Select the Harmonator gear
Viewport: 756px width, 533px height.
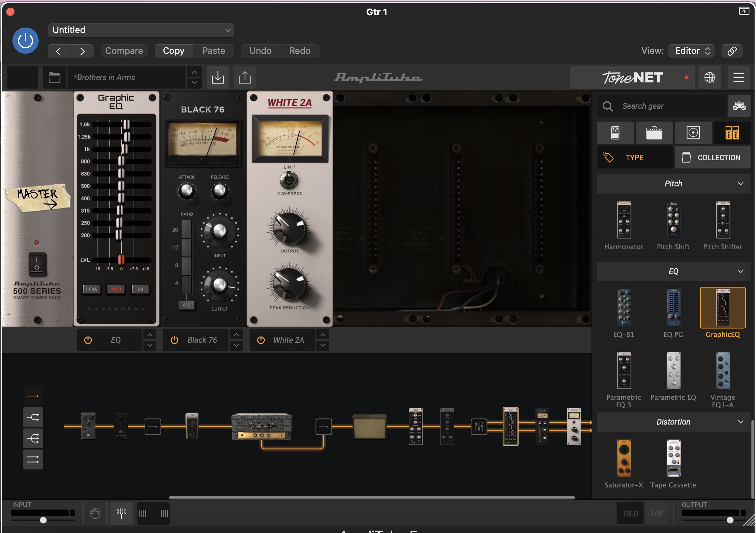coord(624,226)
